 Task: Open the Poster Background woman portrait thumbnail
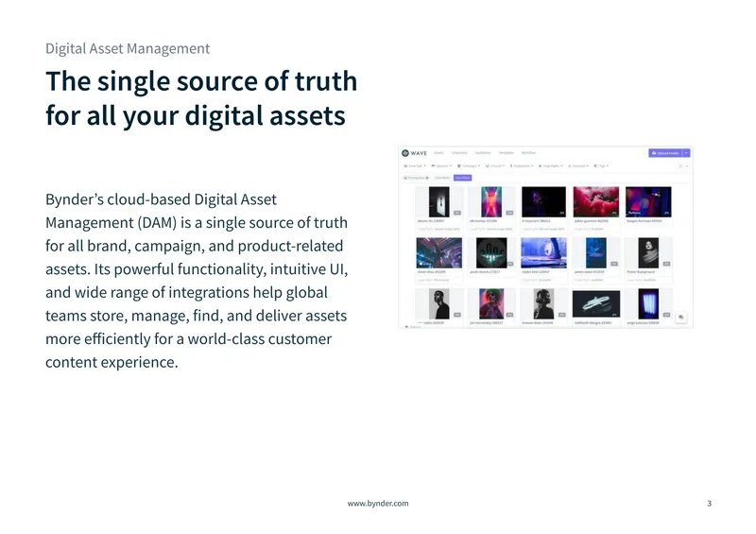click(x=648, y=252)
